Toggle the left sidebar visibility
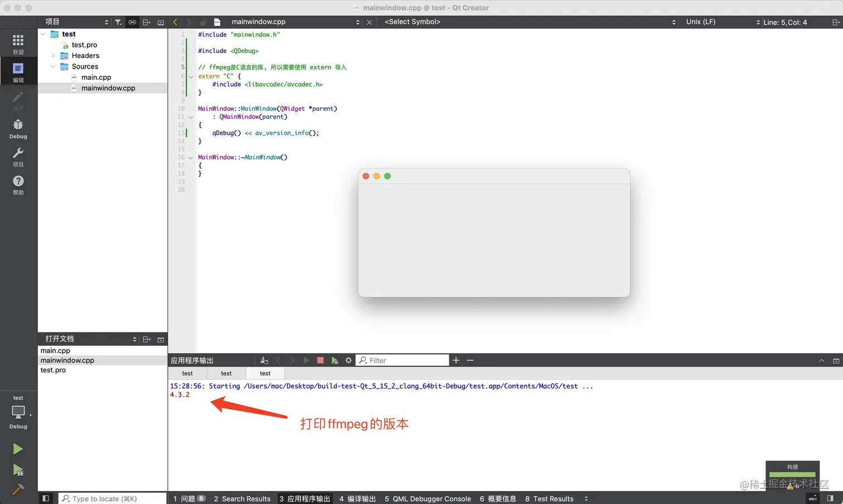The height and width of the screenshot is (504, 843). 46,498
